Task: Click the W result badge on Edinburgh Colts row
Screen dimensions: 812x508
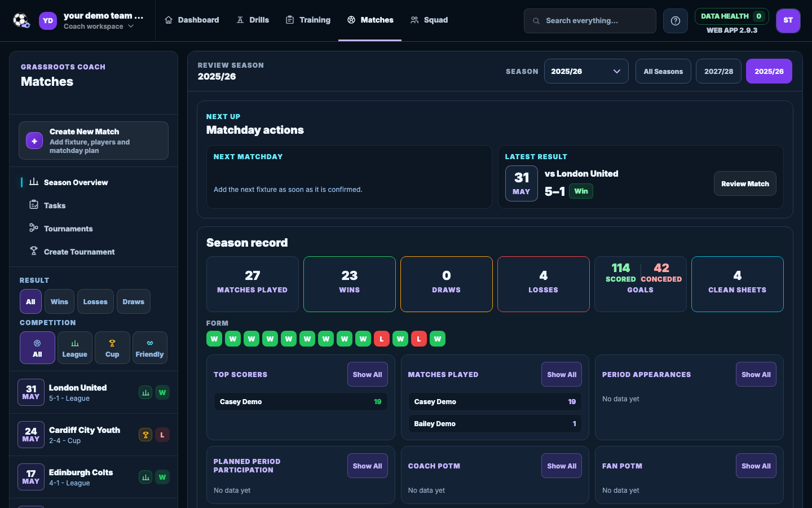Action: tap(162, 477)
